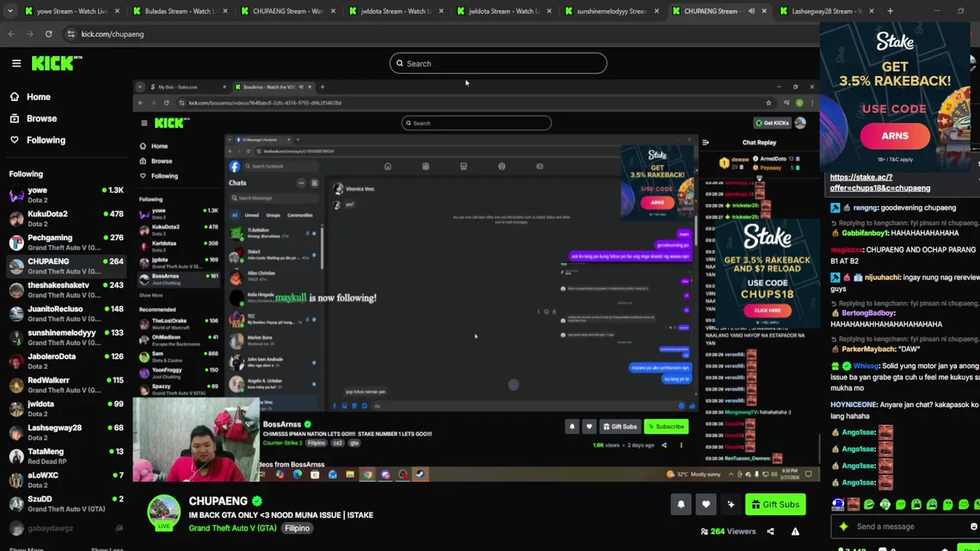This screenshot has height=551, width=980.
Task: Open a new browser tab with plus
Action: (890, 11)
